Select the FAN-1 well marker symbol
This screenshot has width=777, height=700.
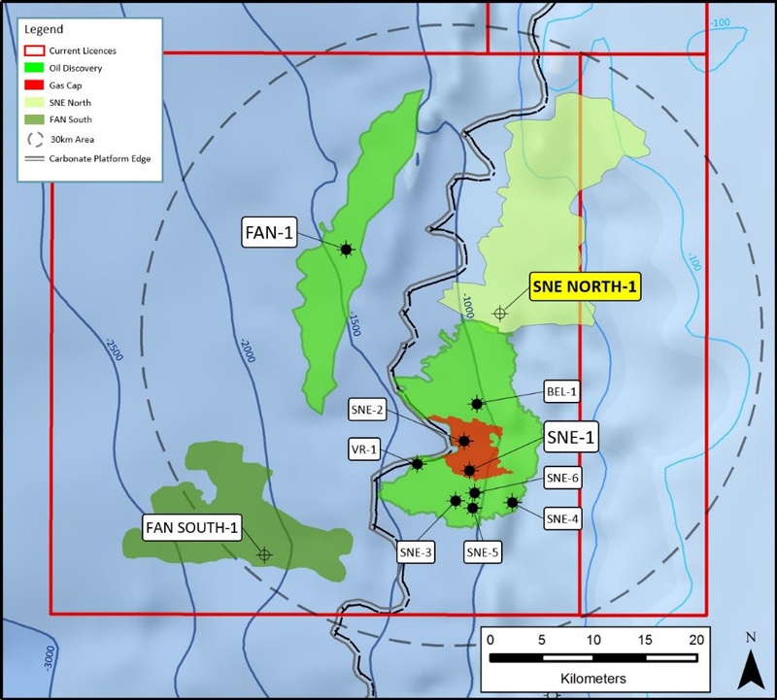click(x=346, y=250)
